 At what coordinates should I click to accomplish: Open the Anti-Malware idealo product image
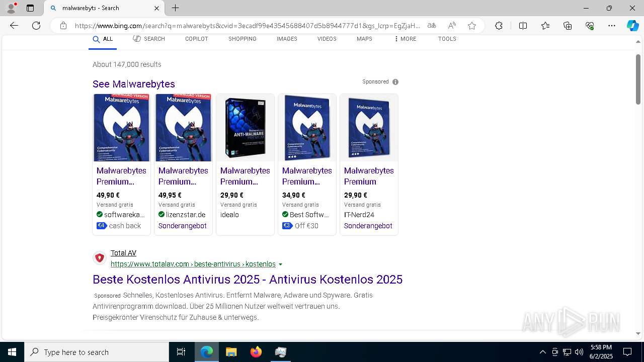(245, 128)
